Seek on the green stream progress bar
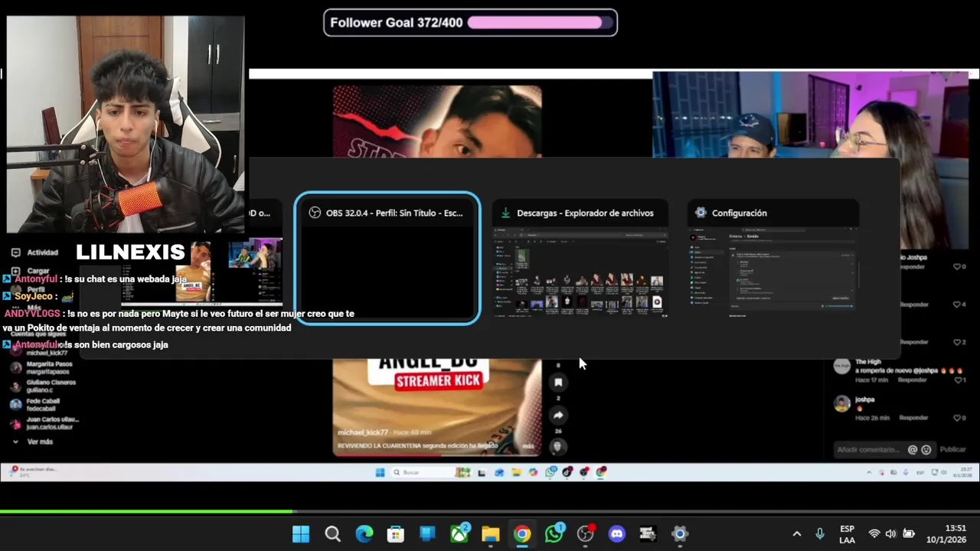Screen dimensions: 980x551 (145, 511)
